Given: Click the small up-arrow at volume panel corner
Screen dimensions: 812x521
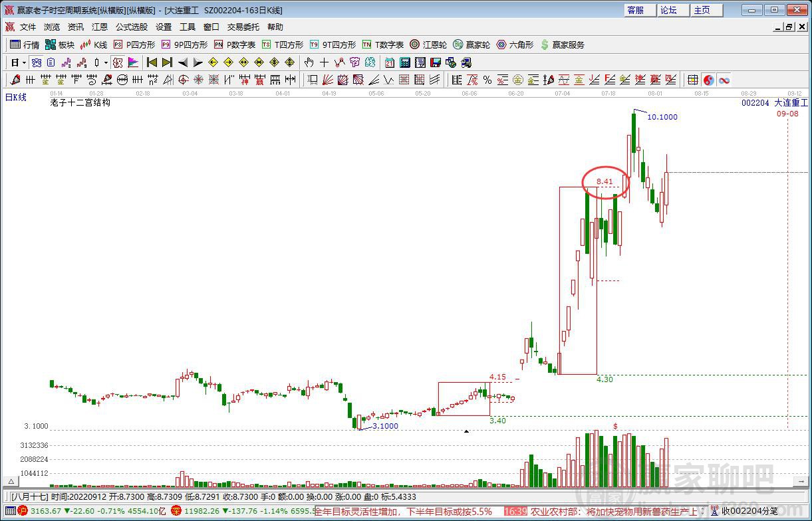Looking at the screenshot, I should [10, 481].
